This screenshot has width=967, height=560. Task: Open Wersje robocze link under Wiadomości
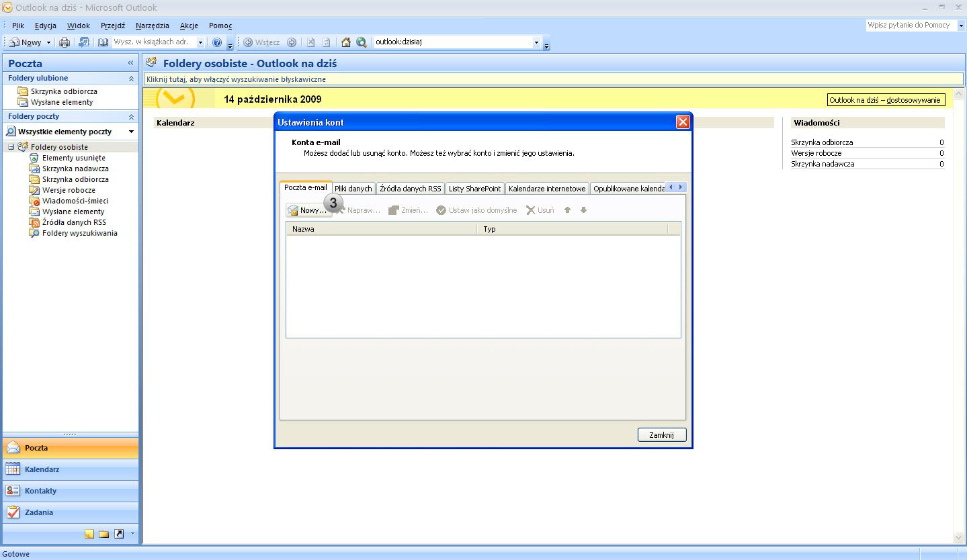click(816, 153)
